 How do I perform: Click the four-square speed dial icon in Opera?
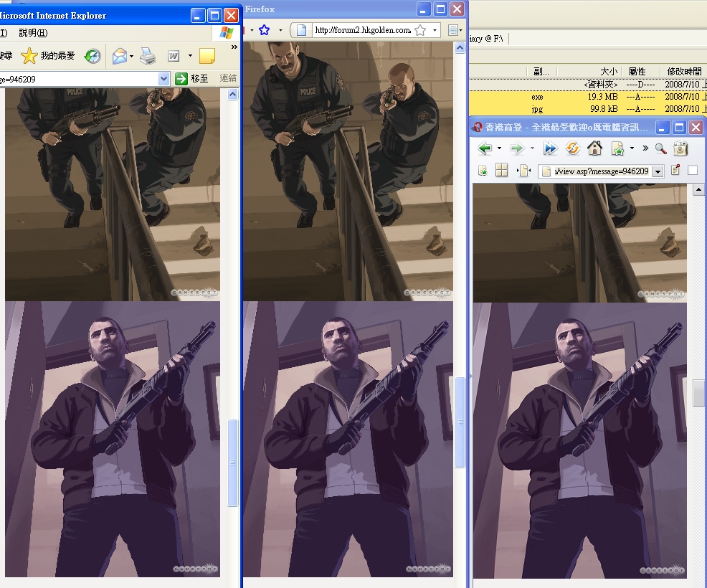501,170
